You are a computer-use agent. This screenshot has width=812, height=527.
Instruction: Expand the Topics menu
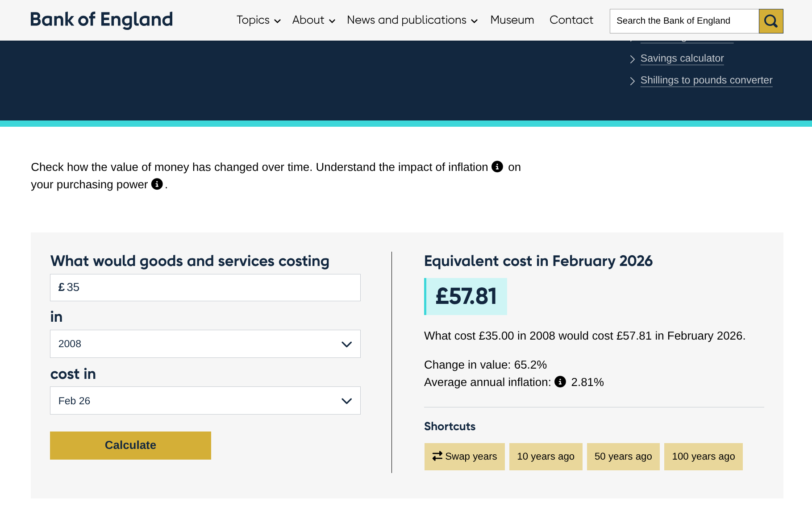tap(258, 20)
